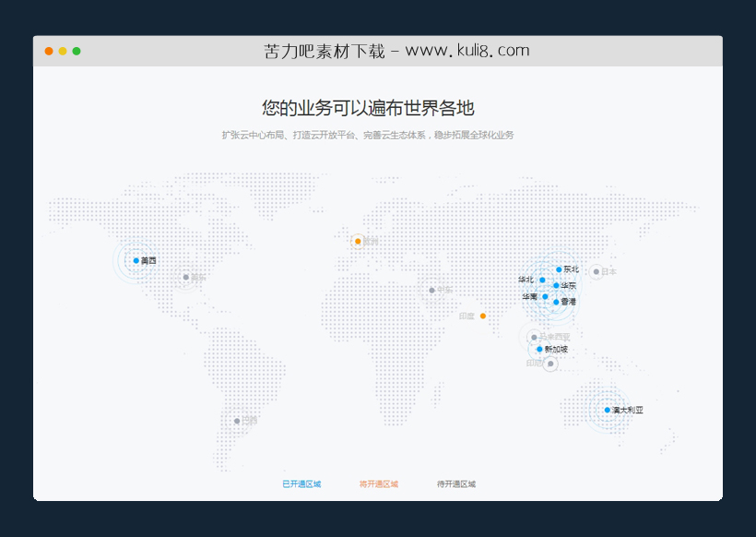Click the 美东 gray region dot
This screenshot has width=756, height=537.
coord(185,277)
